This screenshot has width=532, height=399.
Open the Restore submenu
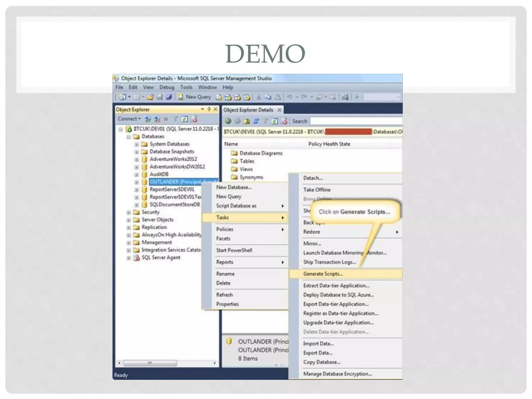coord(346,232)
